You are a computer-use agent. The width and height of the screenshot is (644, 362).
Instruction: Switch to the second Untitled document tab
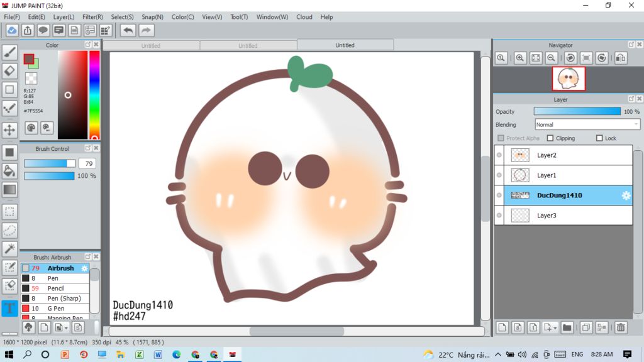click(248, 45)
